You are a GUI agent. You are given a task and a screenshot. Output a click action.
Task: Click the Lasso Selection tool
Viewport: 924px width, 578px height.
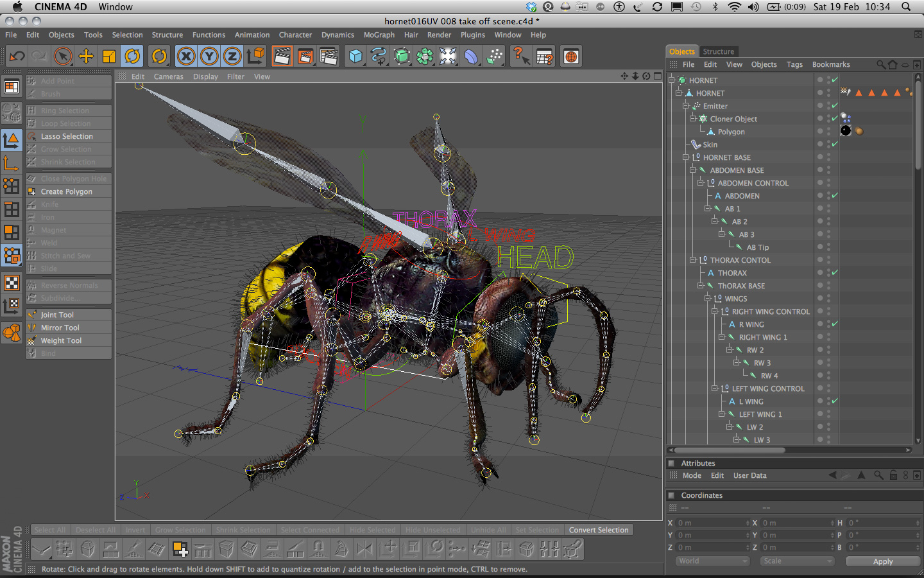(67, 136)
